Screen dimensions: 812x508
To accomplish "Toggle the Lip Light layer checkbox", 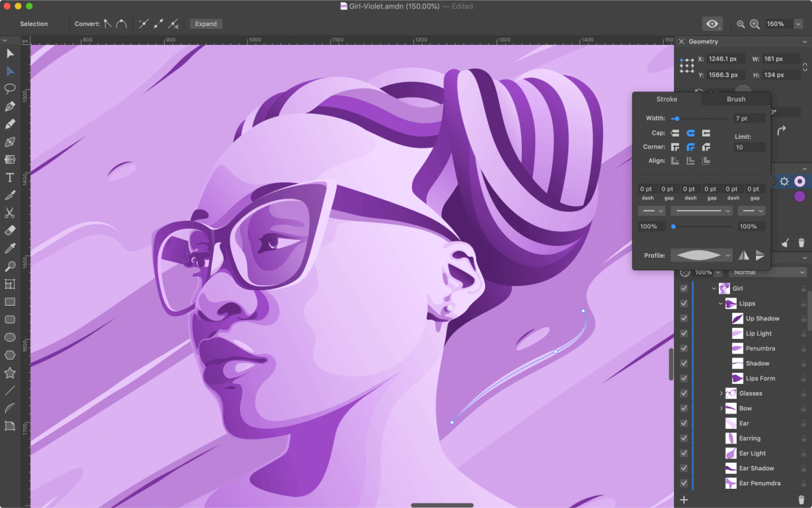I will pyautogui.click(x=684, y=334).
